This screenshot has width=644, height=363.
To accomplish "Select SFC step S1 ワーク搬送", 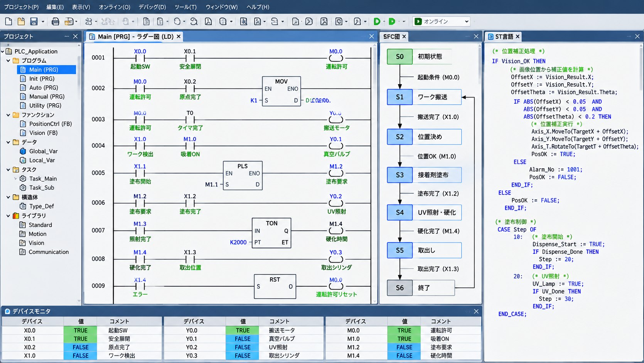I will 424,97.
